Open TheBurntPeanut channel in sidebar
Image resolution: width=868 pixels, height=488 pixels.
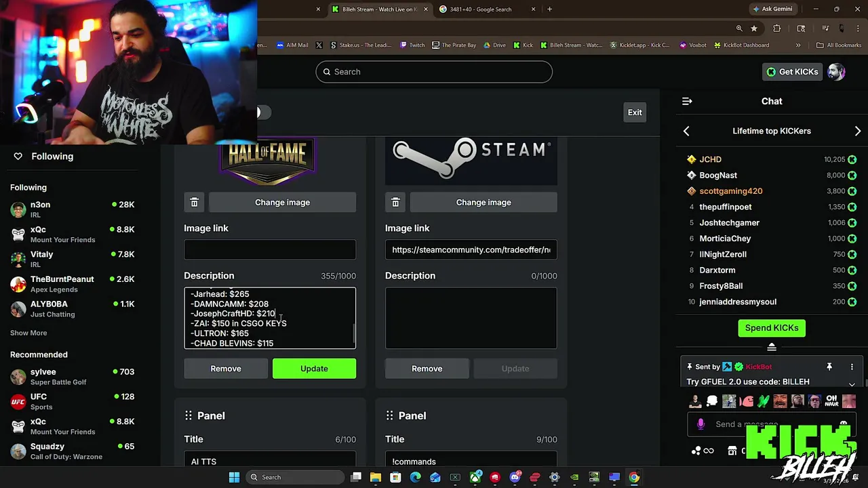click(x=72, y=284)
